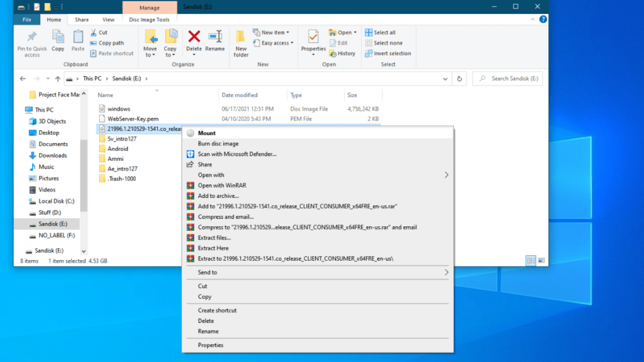Click the up-arrow navigation icon beside the address bar
The width and height of the screenshot is (644, 362).
(x=57, y=78)
